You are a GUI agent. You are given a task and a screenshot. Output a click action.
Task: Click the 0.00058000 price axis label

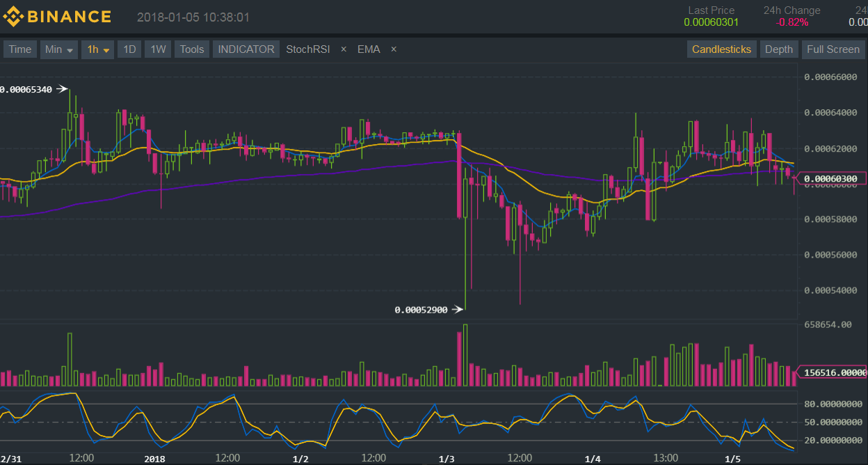(x=830, y=219)
